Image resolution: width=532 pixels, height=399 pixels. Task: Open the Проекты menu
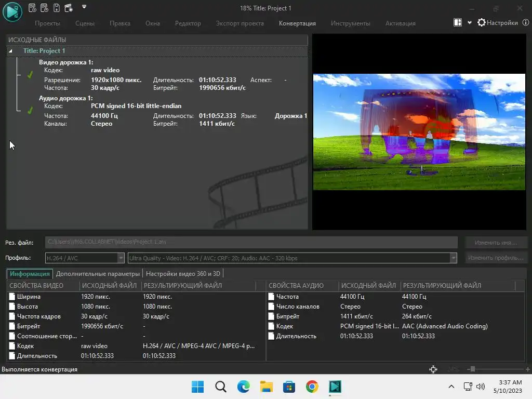click(x=47, y=23)
